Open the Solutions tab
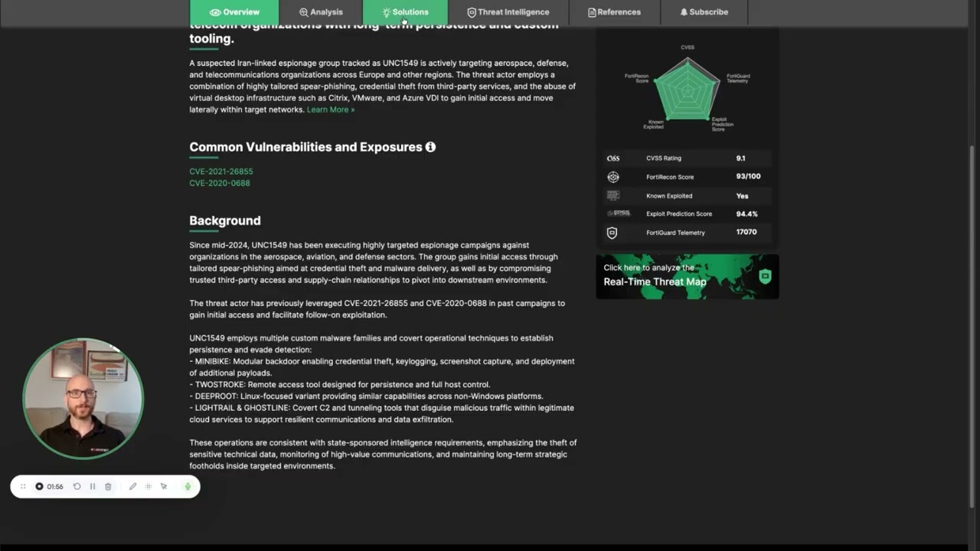This screenshot has height=551, width=980. pos(405,11)
